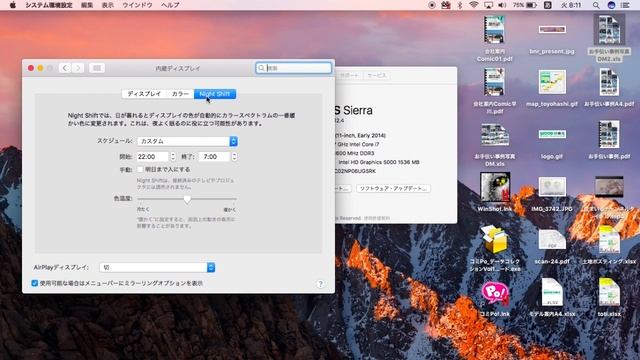Image resolution: width=640 pixels, height=360 pixels.
Task: Click the Bluetooth menu bar icon
Action: (460, 5)
